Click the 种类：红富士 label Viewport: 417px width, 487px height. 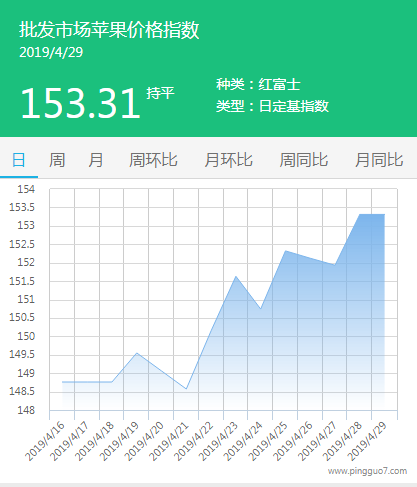tap(258, 84)
